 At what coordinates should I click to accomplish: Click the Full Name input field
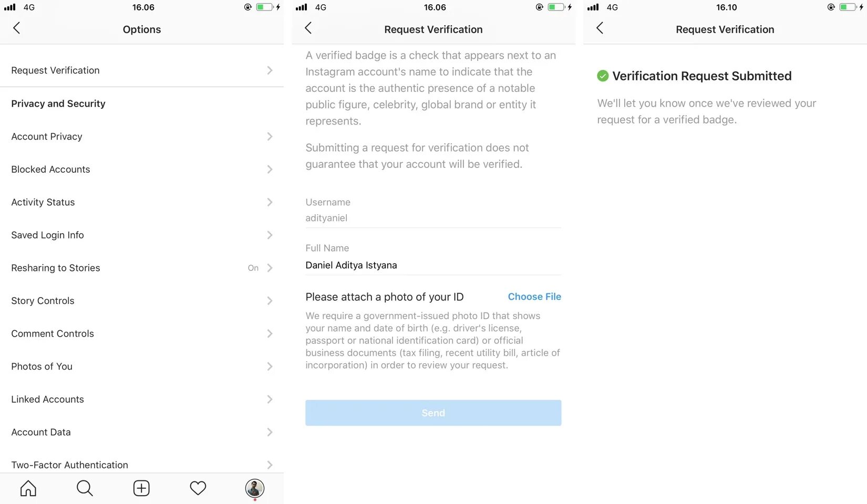pos(434,265)
